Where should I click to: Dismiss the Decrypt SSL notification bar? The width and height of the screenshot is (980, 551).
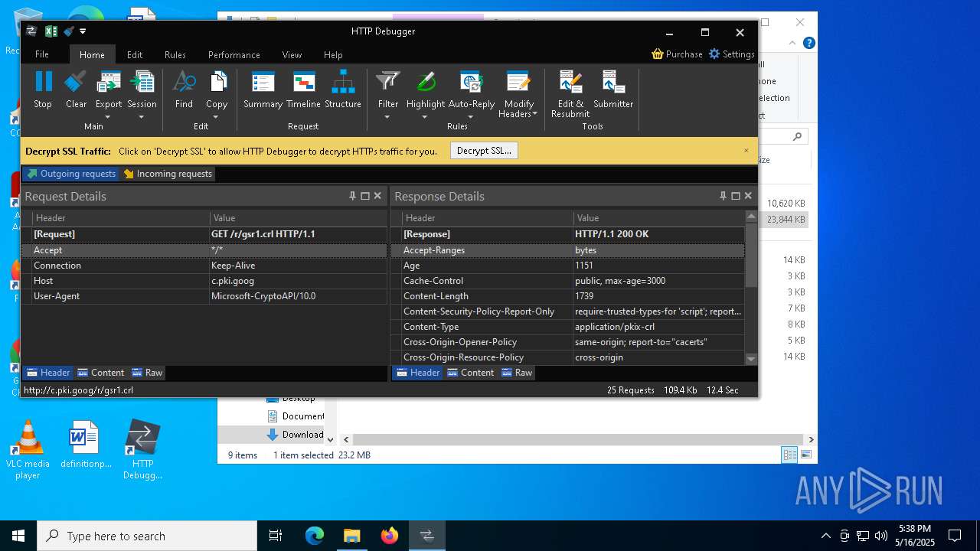click(746, 151)
